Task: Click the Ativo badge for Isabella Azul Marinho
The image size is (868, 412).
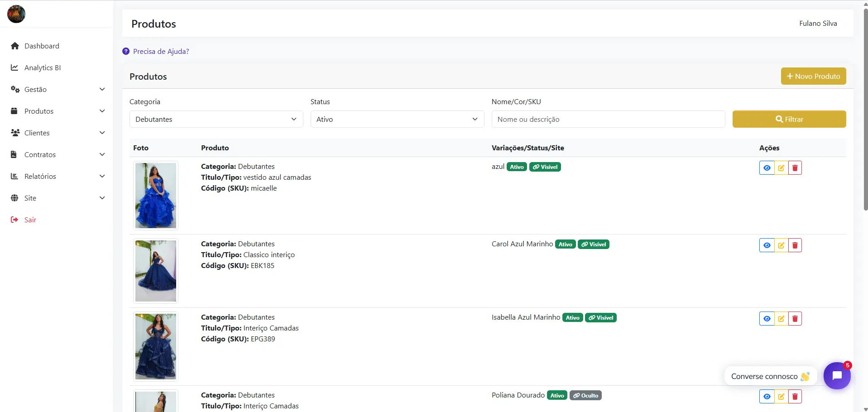Action: tap(573, 318)
